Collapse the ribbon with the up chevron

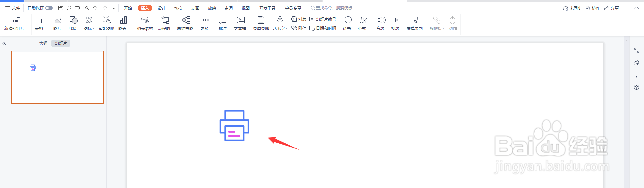tap(637, 8)
